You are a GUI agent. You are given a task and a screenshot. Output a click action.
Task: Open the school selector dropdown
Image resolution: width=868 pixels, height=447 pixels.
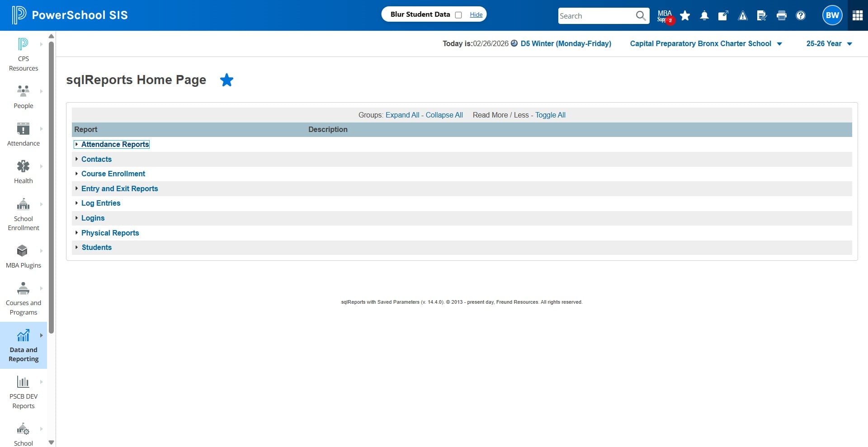click(x=706, y=43)
